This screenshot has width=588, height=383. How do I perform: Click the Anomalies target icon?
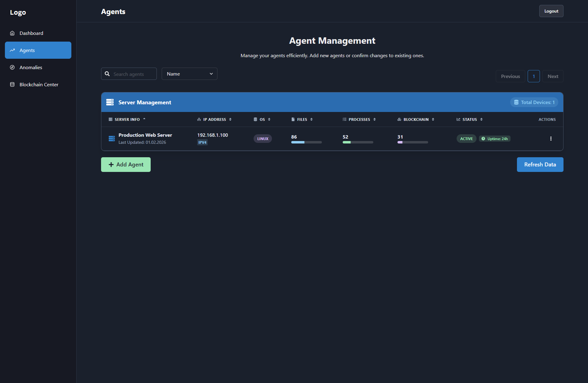(x=13, y=67)
